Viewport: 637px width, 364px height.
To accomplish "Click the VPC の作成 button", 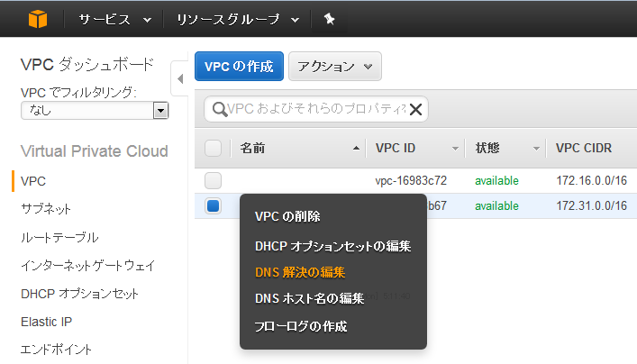I will [239, 66].
